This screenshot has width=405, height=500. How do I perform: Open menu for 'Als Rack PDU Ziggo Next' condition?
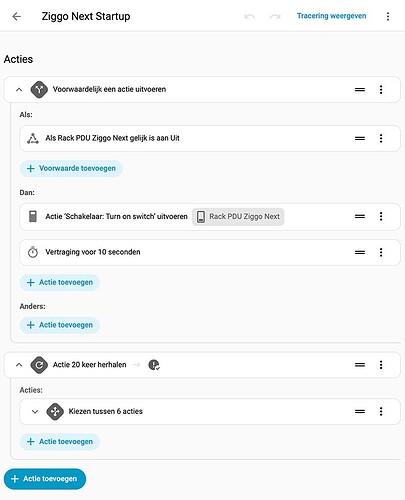[381, 138]
